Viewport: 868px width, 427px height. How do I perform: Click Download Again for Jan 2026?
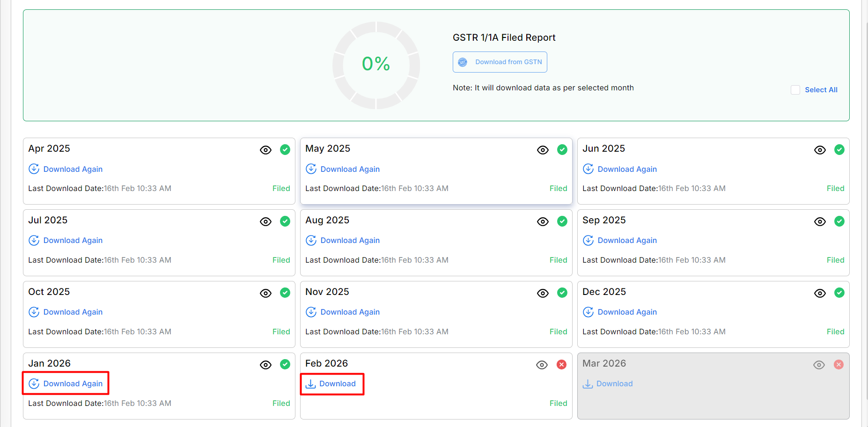(x=73, y=384)
